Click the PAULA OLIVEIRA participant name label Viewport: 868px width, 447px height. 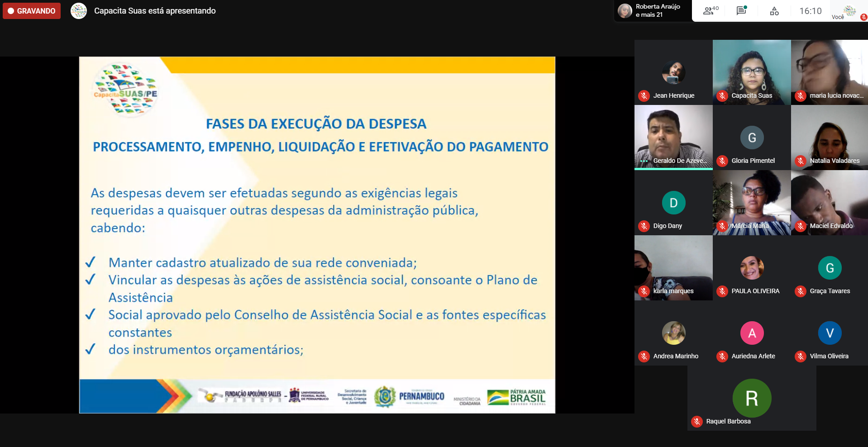(x=755, y=291)
